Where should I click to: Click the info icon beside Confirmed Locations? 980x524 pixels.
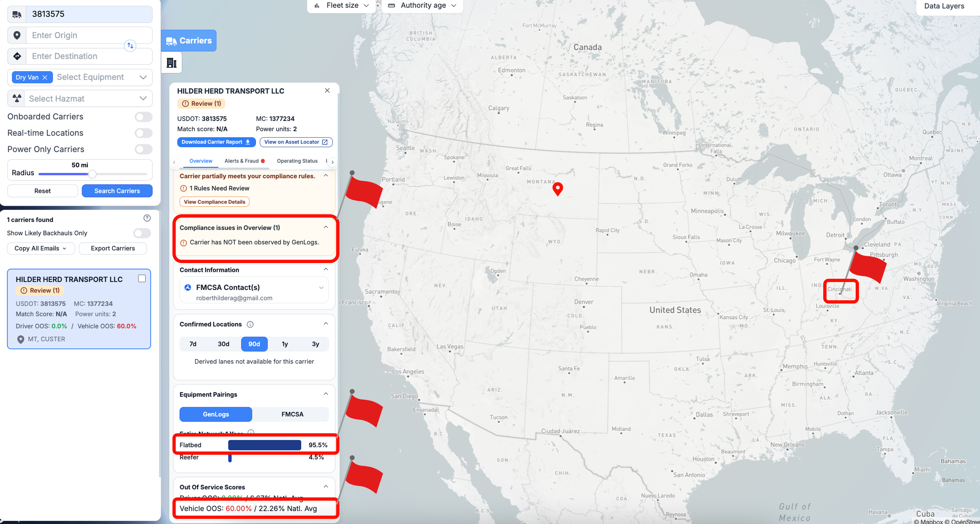coord(250,324)
